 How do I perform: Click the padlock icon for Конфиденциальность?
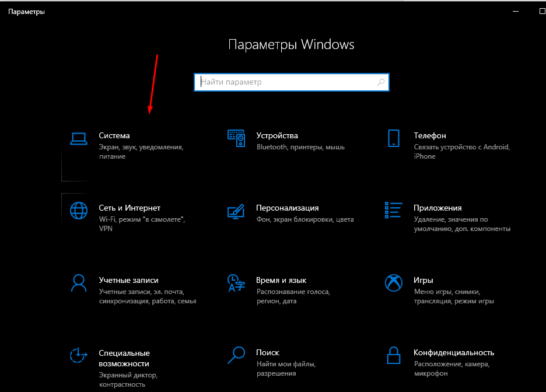(x=394, y=355)
